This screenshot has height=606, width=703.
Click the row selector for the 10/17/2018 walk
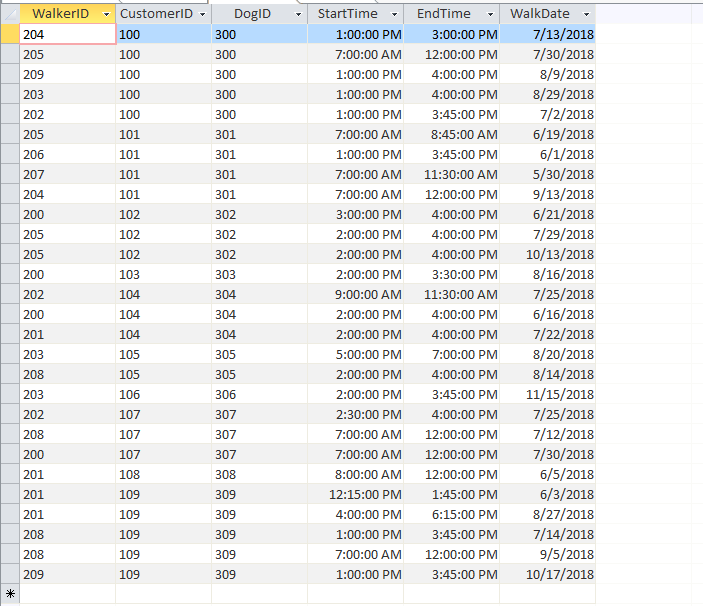10,574
